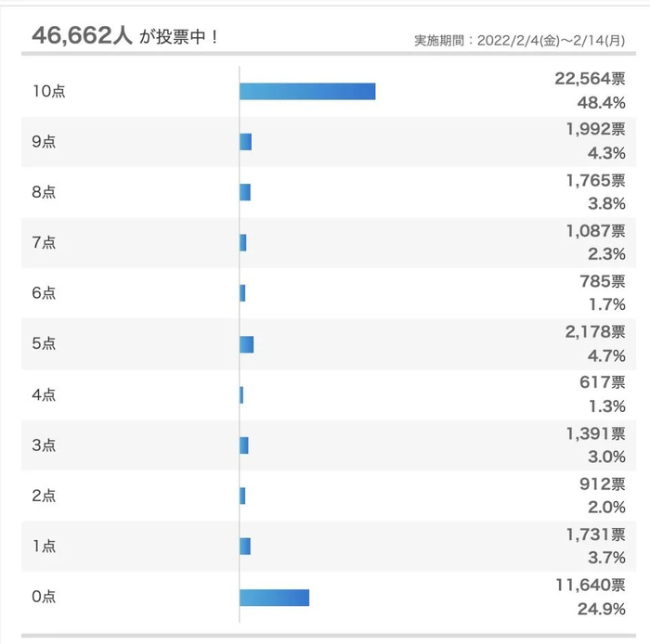This screenshot has width=650, height=644.
Task: Click the 1点 row label
Action: point(44,547)
